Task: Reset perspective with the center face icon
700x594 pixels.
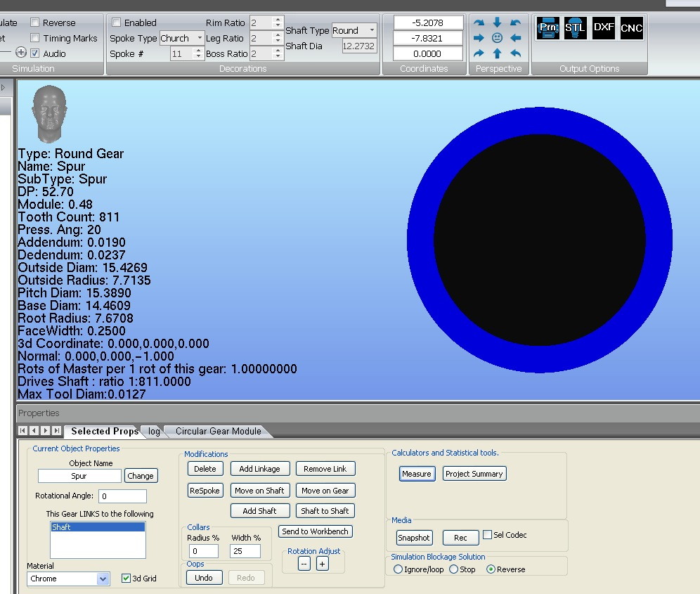Action: click(497, 38)
